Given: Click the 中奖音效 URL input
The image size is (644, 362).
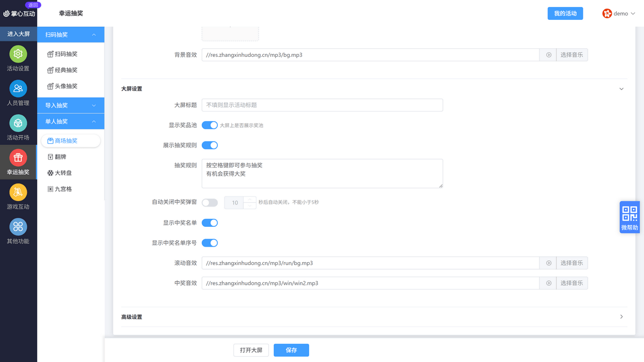Looking at the screenshot, I should coord(371,283).
